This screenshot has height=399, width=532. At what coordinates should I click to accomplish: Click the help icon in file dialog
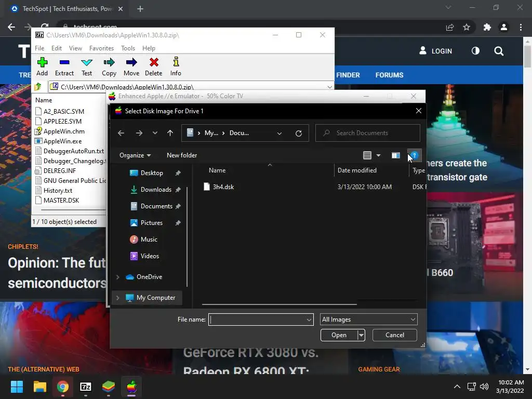414,155
